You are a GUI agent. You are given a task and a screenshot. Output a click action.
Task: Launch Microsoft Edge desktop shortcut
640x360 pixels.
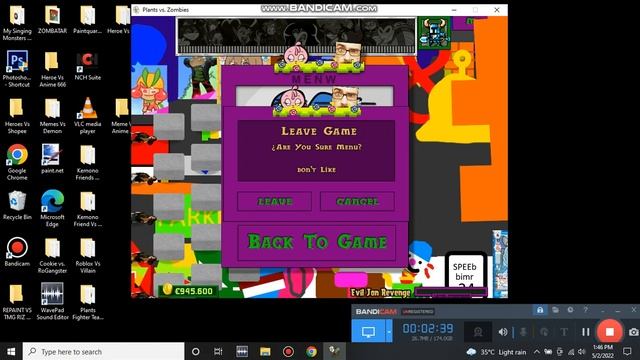coord(52,209)
